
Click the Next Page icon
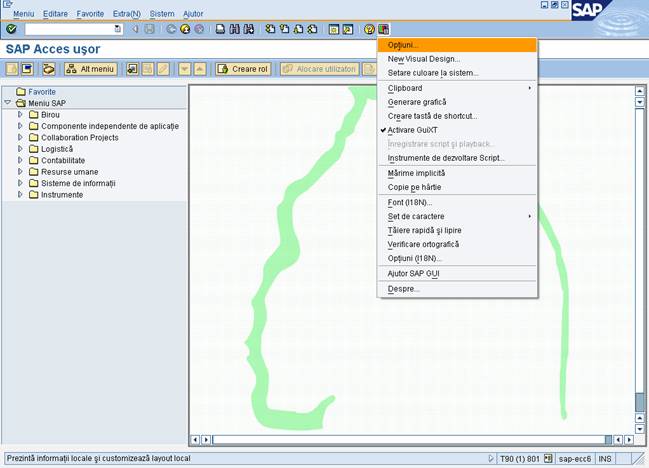tap(298, 29)
